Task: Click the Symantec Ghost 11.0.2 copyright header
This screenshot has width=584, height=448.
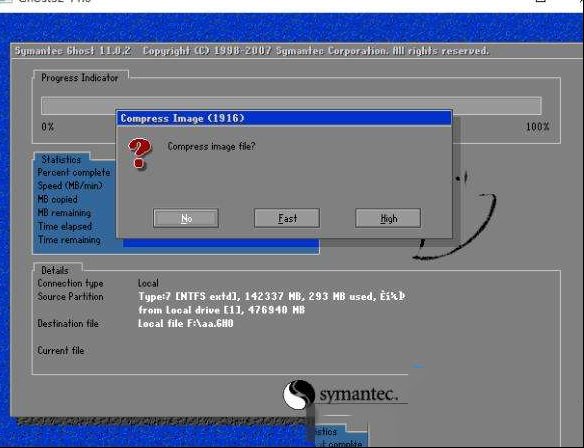Action: click(252, 51)
